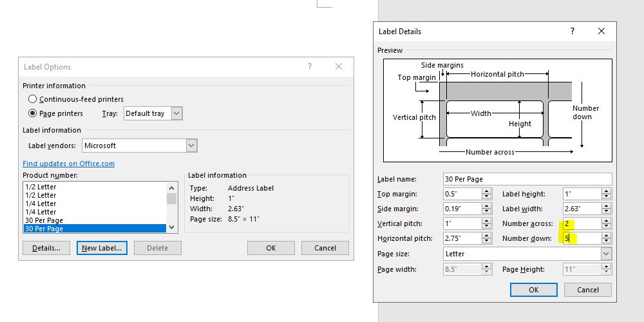Click OK in Label Options dialog
This screenshot has height=322, width=644.
(x=271, y=248)
